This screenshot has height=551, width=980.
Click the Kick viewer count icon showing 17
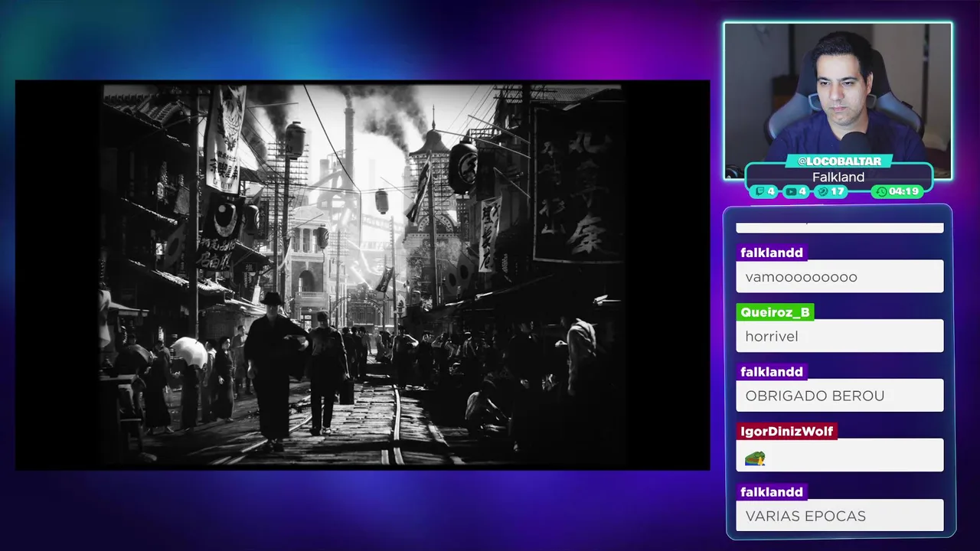pyautogui.click(x=823, y=191)
